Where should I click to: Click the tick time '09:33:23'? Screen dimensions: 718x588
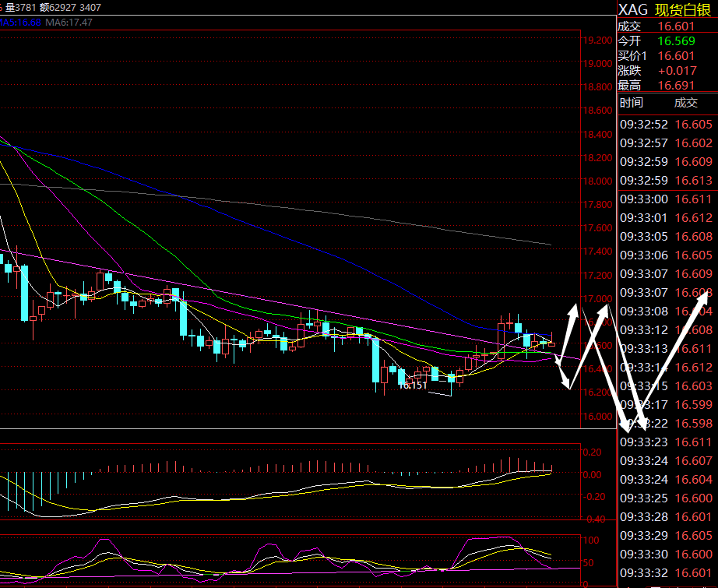pyautogui.click(x=644, y=442)
